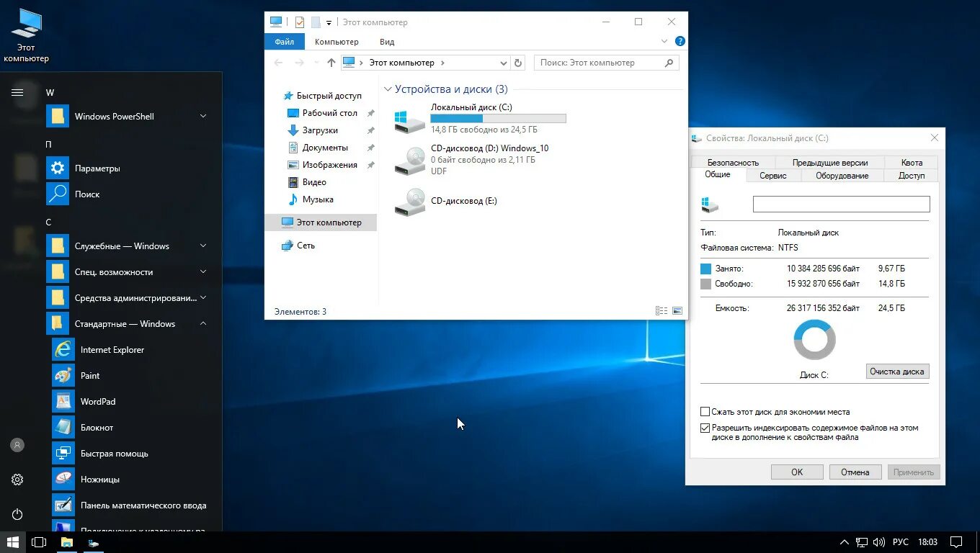Open the Компьютер ribbon tab
Image resolution: width=980 pixels, height=553 pixels.
tap(337, 42)
